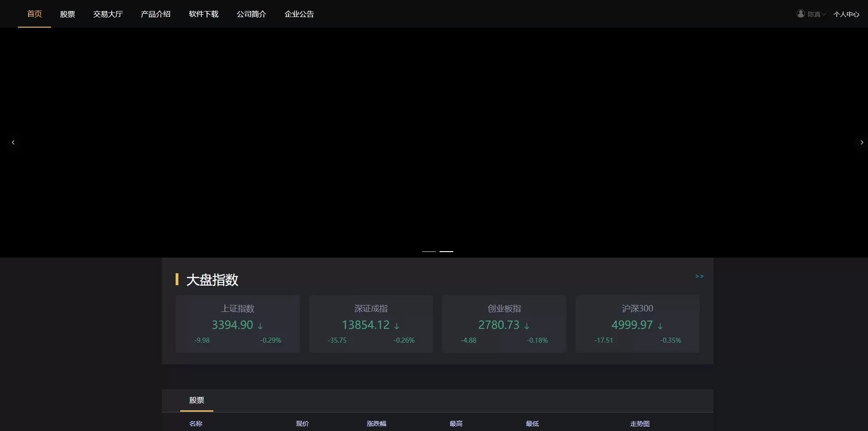Open more indices via the >> icon
The image size is (868, 431).
pyautogui.click(x=699, y=276)
